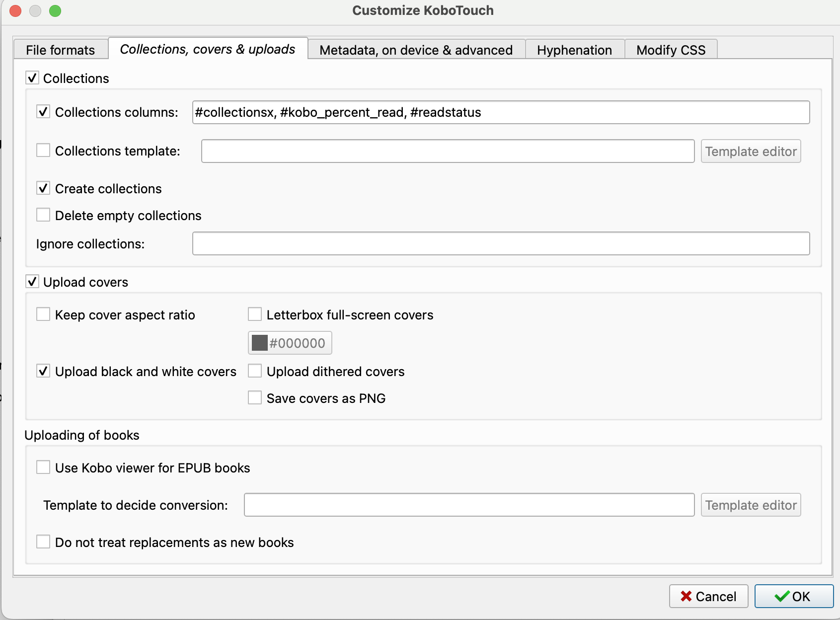Uncheck the Upload covers group checkbox
The width and height of the screenshot is (840, 620).
[32, 282]
